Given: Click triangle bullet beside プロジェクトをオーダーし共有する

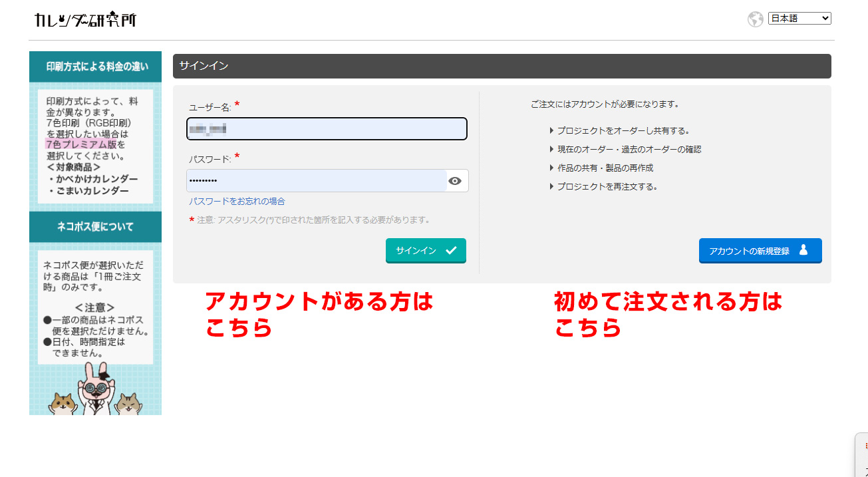Looking at the screenshot, I should point(551,131).
